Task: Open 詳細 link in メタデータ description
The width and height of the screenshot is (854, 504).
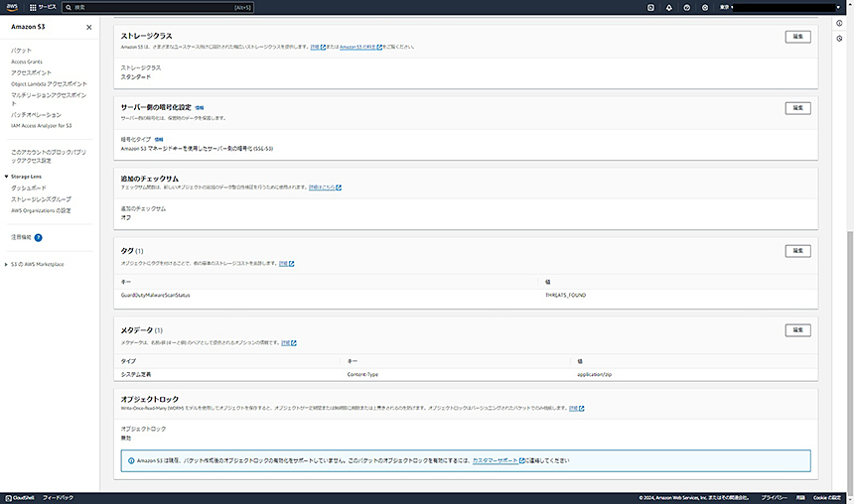Action: coord(289,343)
